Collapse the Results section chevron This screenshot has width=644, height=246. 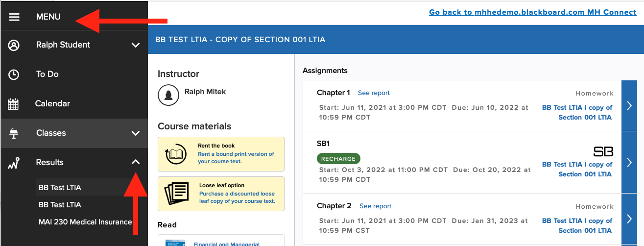[x=136, y=162]
